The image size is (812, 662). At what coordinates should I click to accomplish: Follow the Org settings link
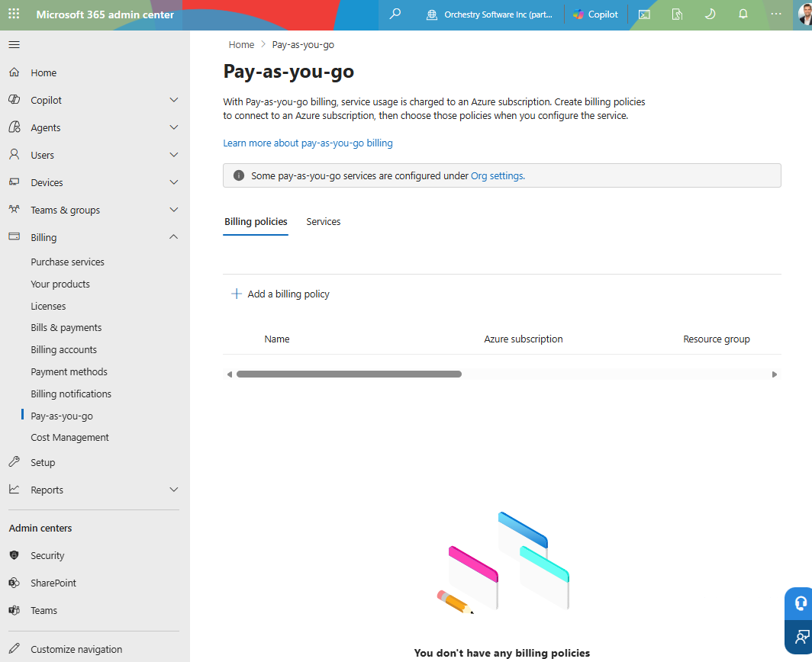point(498,175)
